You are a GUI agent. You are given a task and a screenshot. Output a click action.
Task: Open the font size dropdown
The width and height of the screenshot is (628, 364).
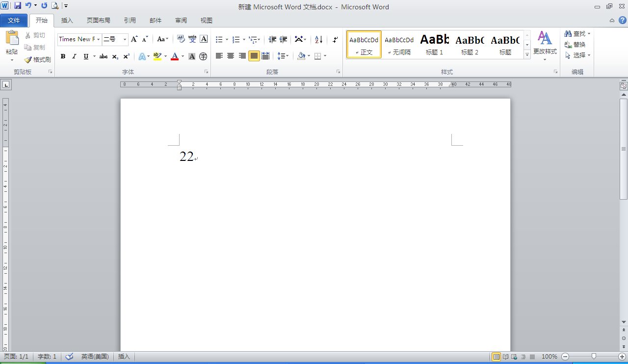(x=125, y=39)
